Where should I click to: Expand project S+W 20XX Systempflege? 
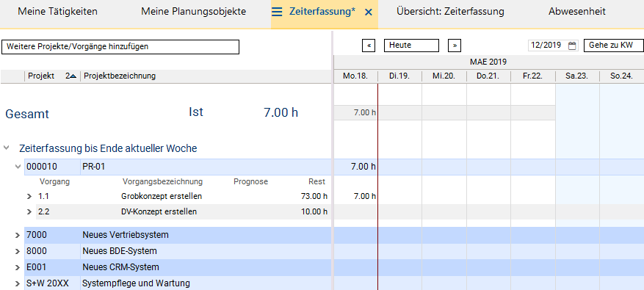pos(17,283)
